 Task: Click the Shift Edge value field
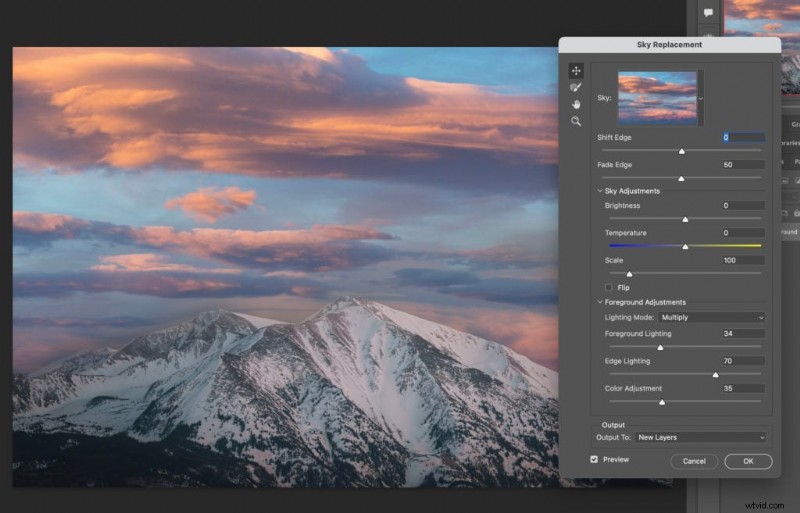pyautogui.click(x=743, y=137)
